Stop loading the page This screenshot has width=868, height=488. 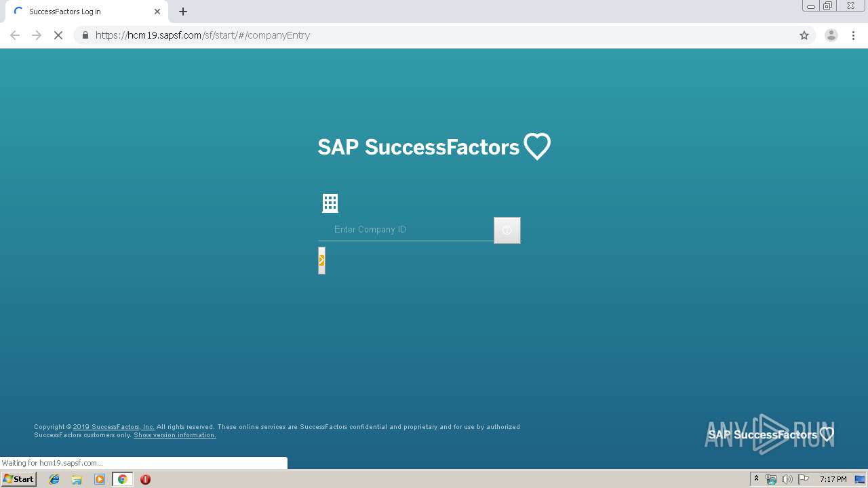click(58, 35)
